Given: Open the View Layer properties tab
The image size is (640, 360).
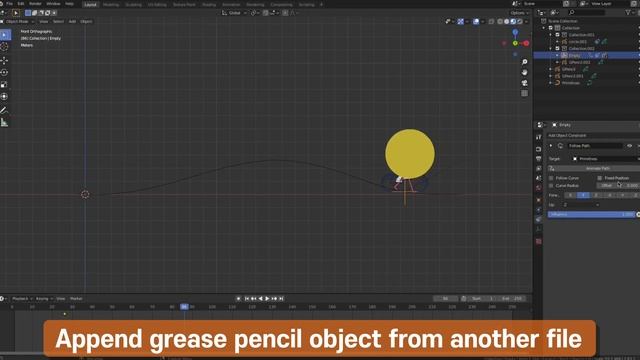Looking at the screenshot, I should [x=539, y=169].
